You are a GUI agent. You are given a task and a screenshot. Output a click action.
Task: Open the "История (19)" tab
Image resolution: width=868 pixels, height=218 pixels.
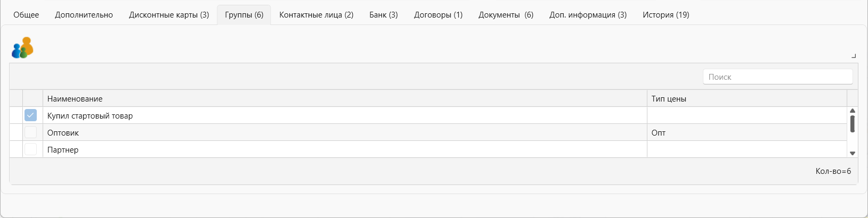pyautogui.click(x=666, y=15)
